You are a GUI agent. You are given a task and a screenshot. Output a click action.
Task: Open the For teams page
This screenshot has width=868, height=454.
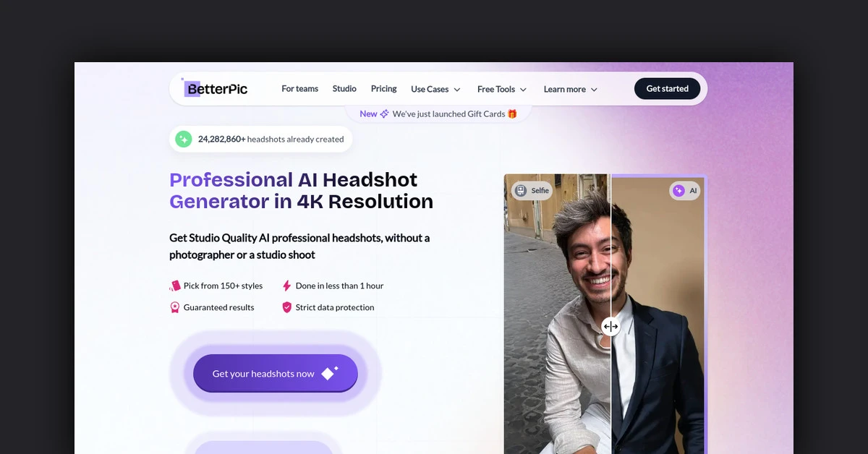point(299,88)
